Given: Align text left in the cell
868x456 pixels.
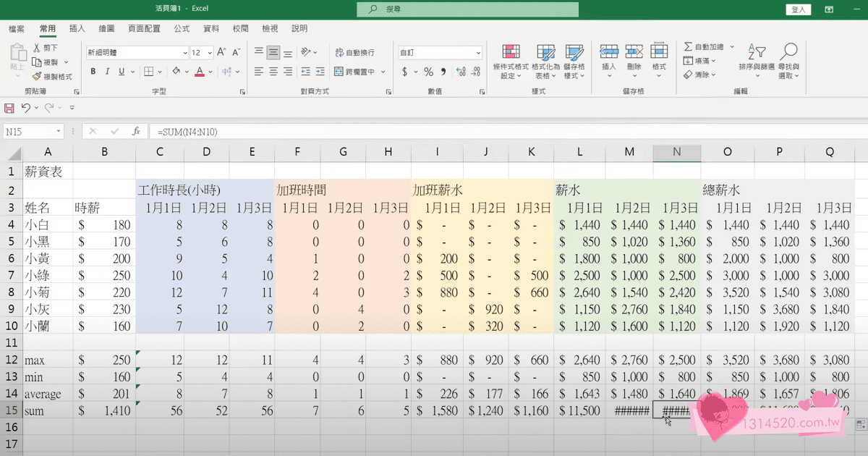Looking at the screenshot, I should [259, 72].
